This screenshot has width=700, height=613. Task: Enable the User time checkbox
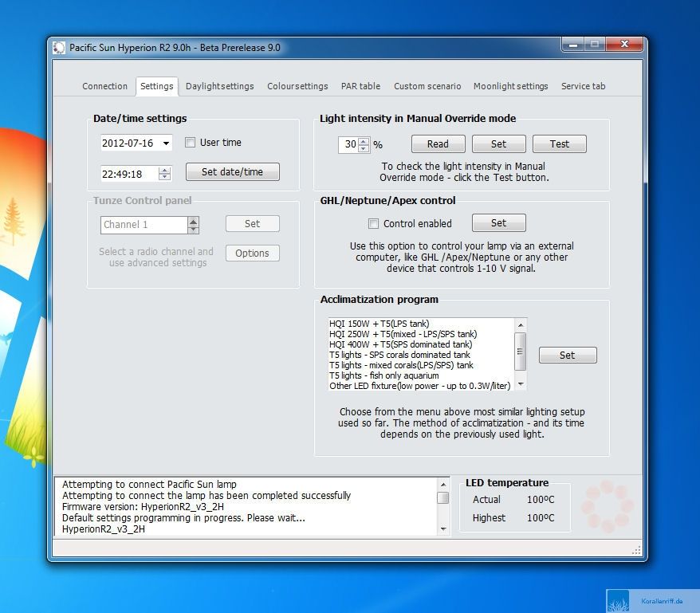(x=191, y=143)
